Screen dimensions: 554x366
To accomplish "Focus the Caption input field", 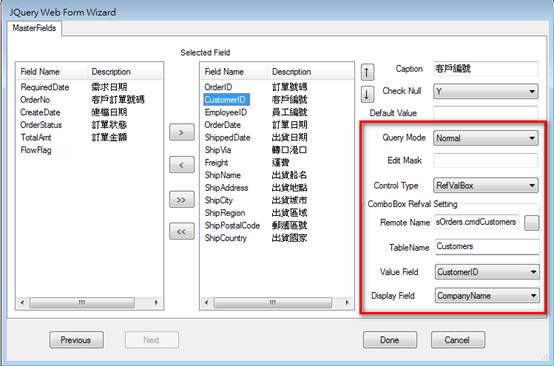I will tap(486, 69).
